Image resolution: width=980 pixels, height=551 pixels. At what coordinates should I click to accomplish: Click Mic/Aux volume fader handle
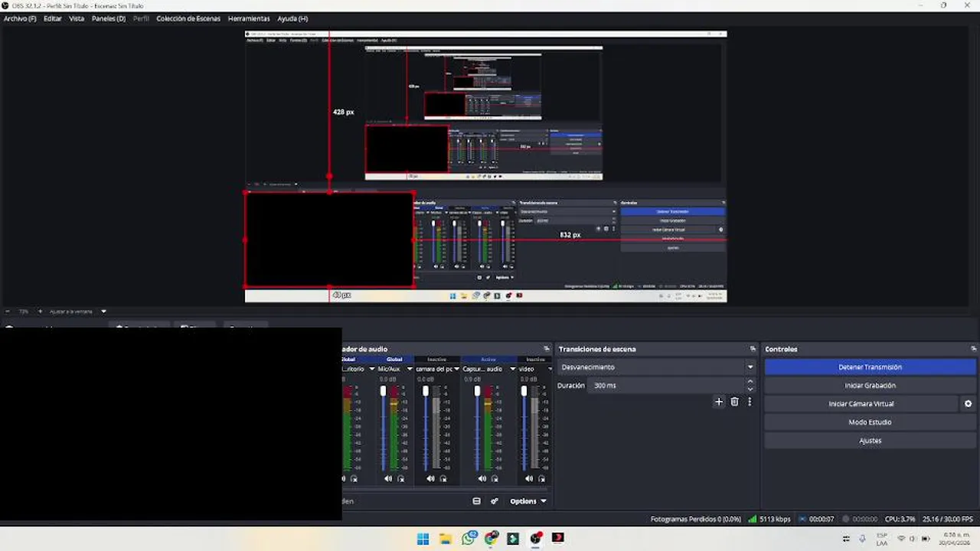click(x=383, y=391)
